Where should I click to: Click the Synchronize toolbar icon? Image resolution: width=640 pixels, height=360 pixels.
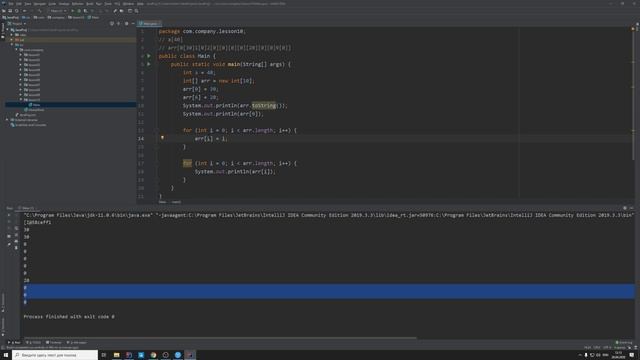(x=17, y=11)
